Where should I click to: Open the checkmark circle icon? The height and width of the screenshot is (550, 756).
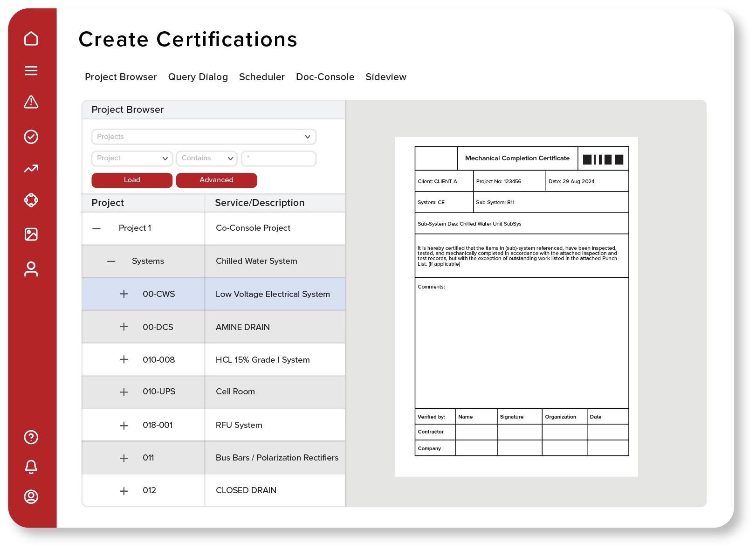tap(31, 137)
